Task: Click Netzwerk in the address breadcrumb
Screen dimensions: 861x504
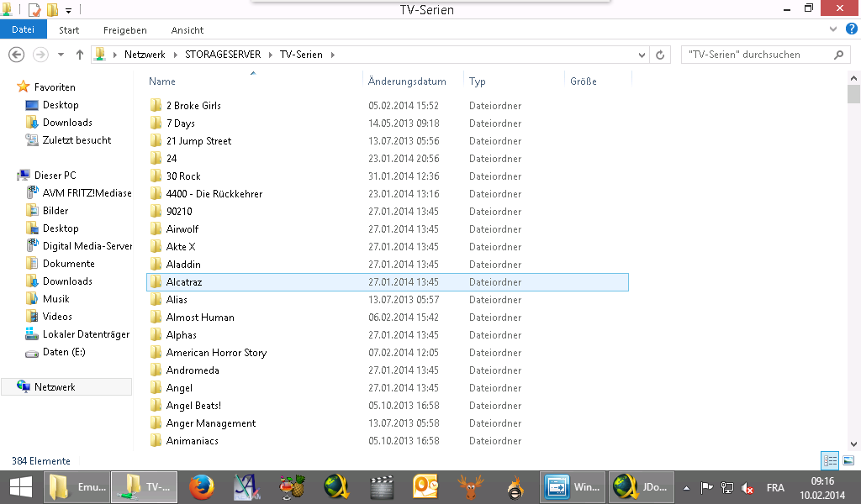Action: tap(145, 55)
